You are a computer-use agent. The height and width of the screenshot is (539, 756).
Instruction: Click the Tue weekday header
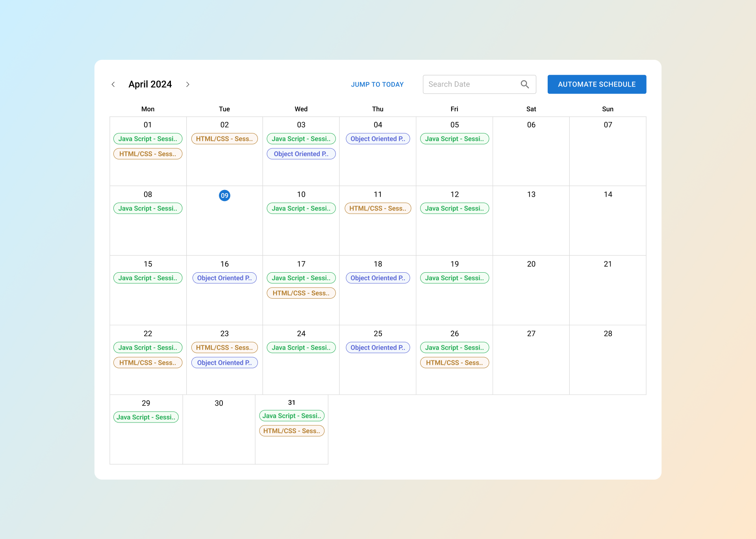pyautogui.click(x=224, y=109)
